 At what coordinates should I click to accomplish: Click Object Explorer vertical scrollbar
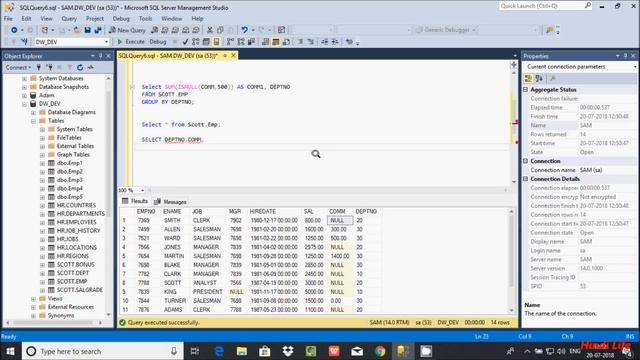pyautogui.click(x=109, y=196)
